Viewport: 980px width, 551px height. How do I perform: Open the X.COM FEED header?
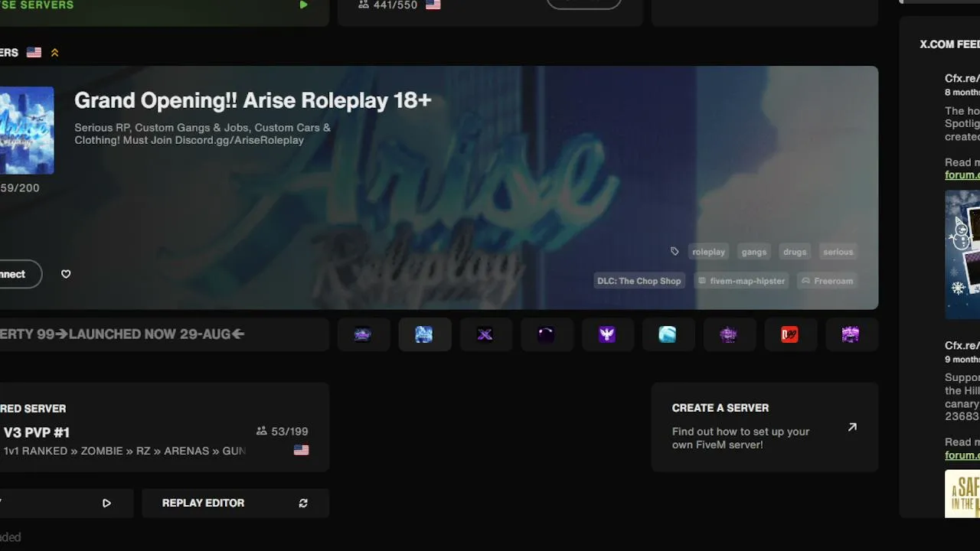949,44
